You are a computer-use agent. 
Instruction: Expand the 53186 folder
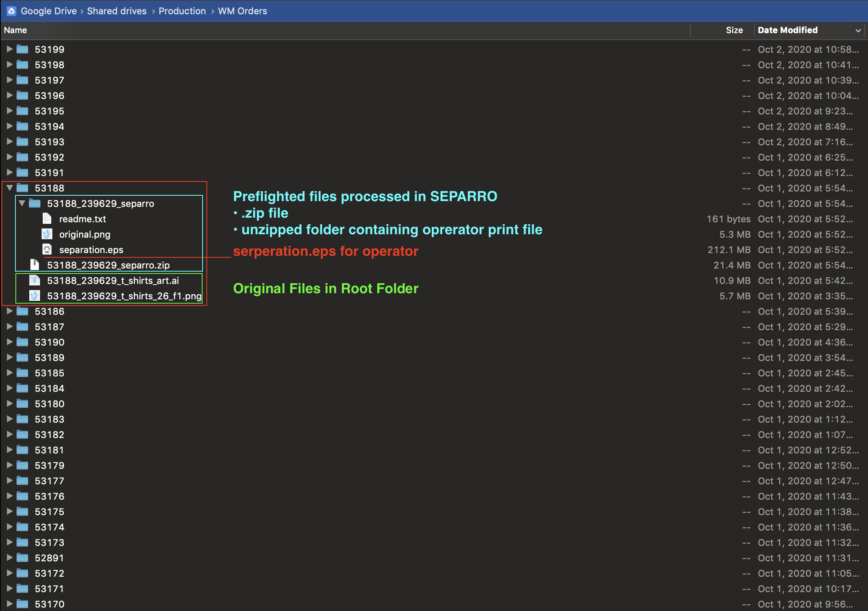(10, 311)
